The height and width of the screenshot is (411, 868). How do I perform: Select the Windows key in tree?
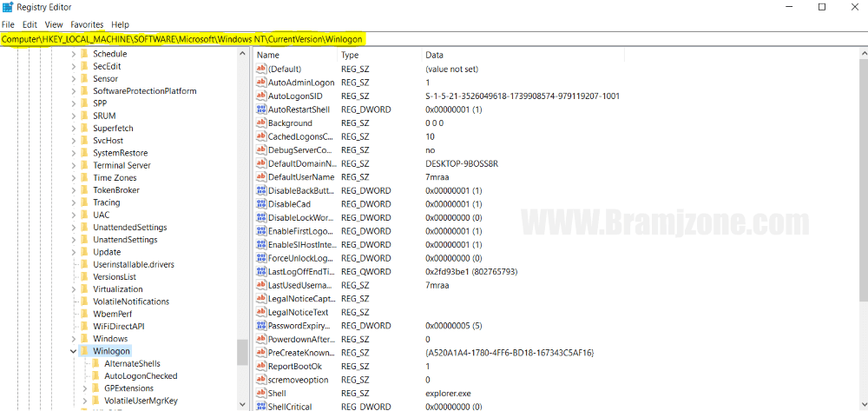pyautogui.click(x=110, y=338)
